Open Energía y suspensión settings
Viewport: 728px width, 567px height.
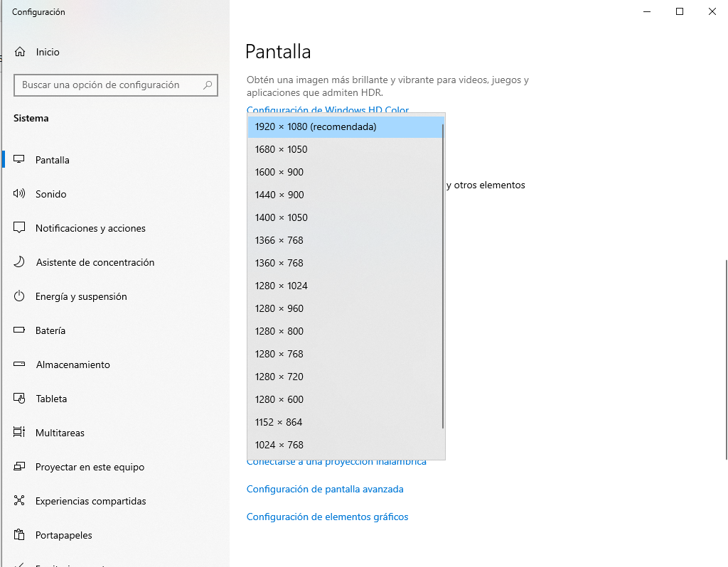(x=81, y=296)
